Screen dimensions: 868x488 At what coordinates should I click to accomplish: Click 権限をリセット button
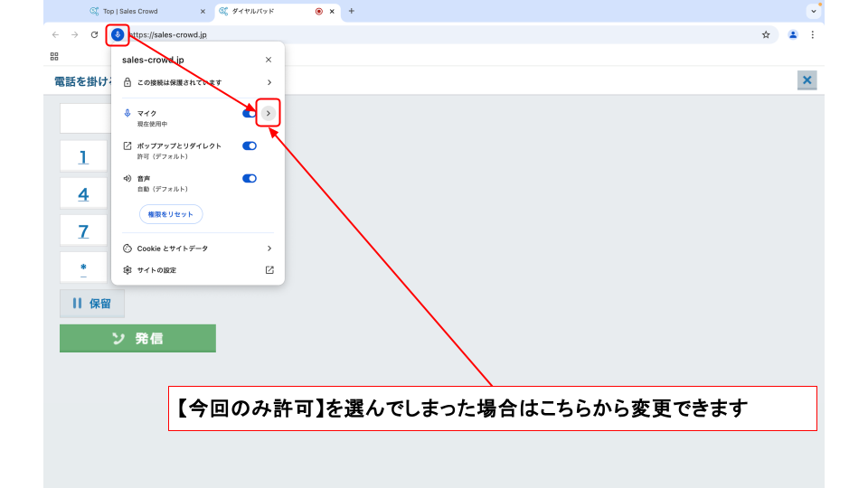[171, 214]
